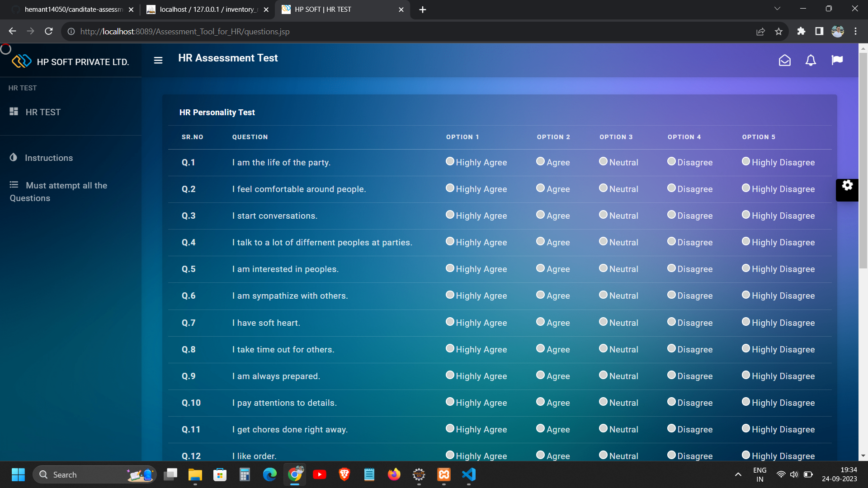Select Highly Agree for Q.1

pos(450,161)
